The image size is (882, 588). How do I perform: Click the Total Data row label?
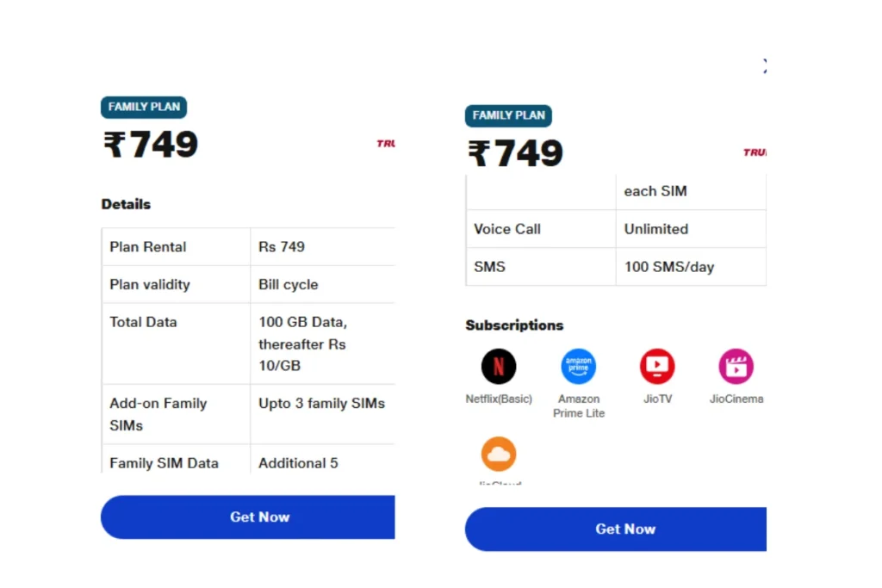click(x=143, y=322)
